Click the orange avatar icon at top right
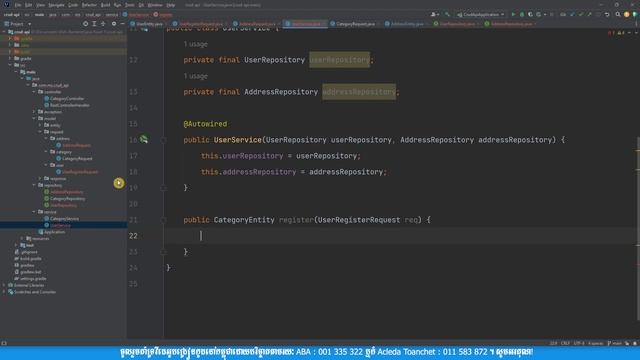640x360 pixels. (627, 14)
